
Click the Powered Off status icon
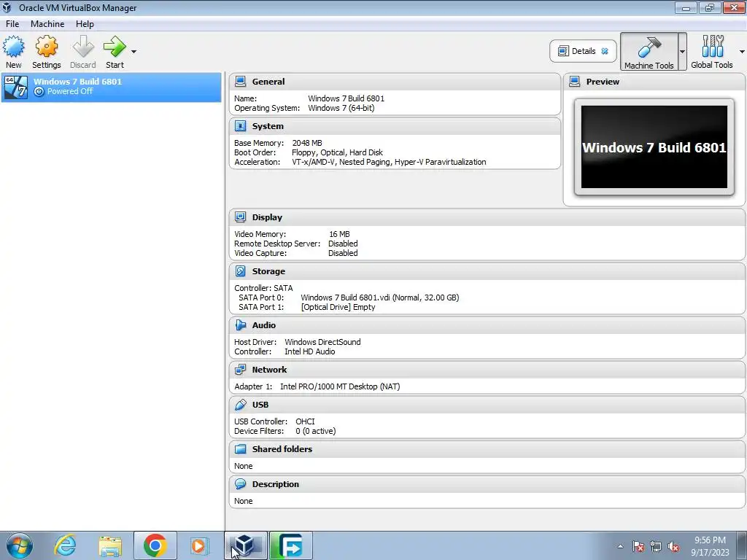[x=39, y=91]
